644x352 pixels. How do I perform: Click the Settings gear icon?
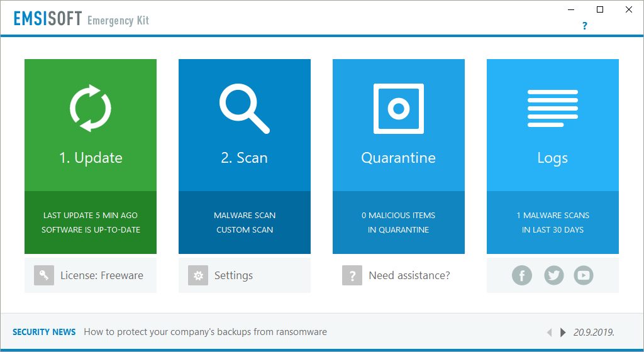click(198, 275)
